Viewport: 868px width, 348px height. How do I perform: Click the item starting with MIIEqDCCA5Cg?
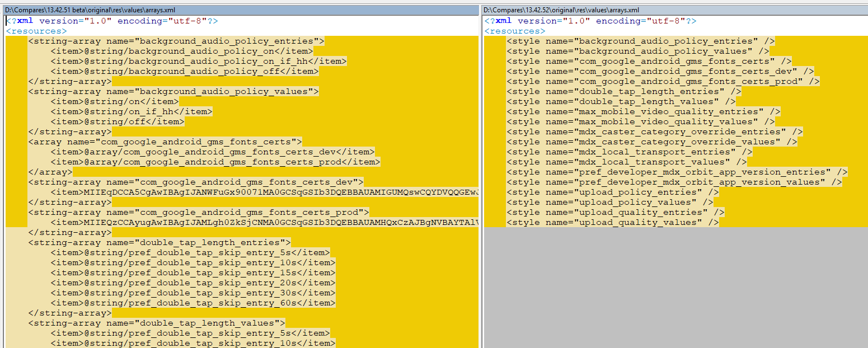[264, 192]
